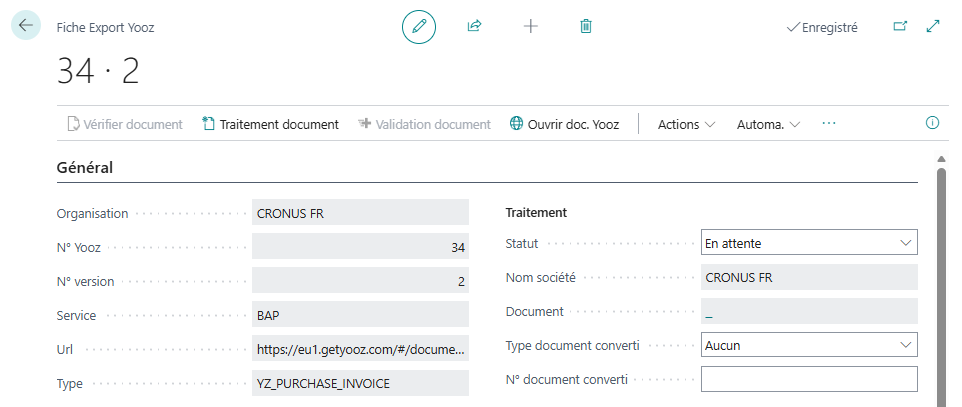Screen dimensions: 962x407
Task: Click the N° document converti field
Action: tap(808, 379)
